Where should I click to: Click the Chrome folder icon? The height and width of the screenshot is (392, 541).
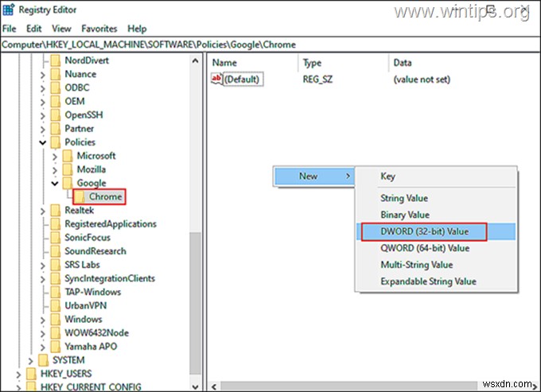click(x=80, y=196)
